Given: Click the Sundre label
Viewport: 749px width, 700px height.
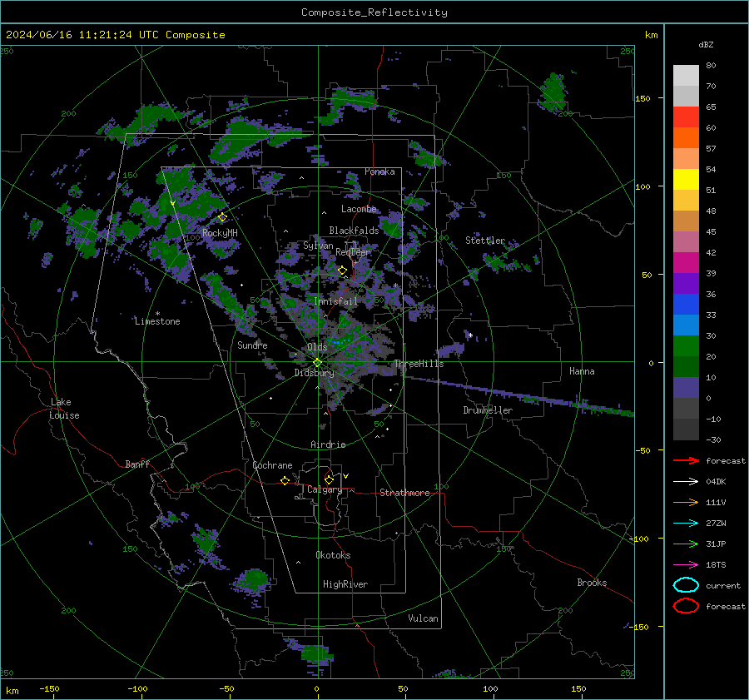Looking at the screenshot, I should click(252, 345).
